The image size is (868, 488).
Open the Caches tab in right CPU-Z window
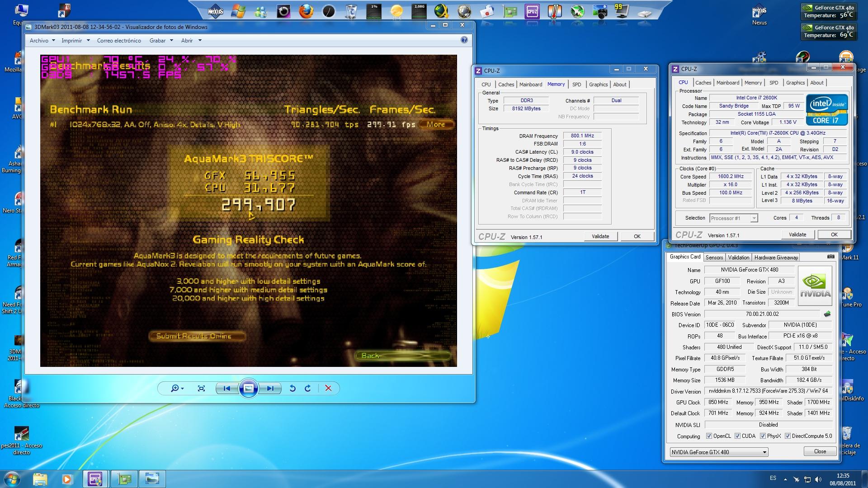703,83
